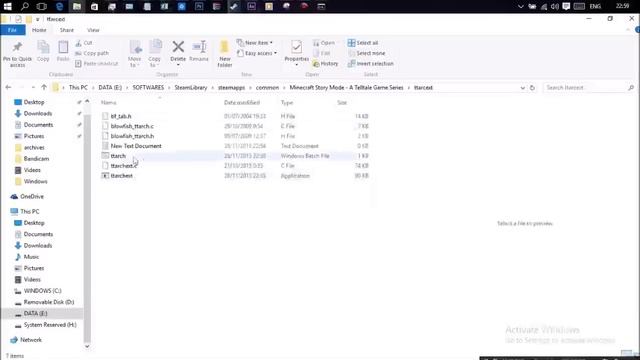Sort by Name column header

pyautogui.click(x=109, y=102)
